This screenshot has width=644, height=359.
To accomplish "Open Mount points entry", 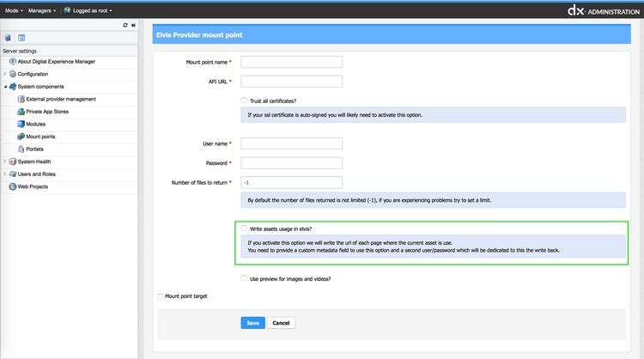I will [40, 137].
